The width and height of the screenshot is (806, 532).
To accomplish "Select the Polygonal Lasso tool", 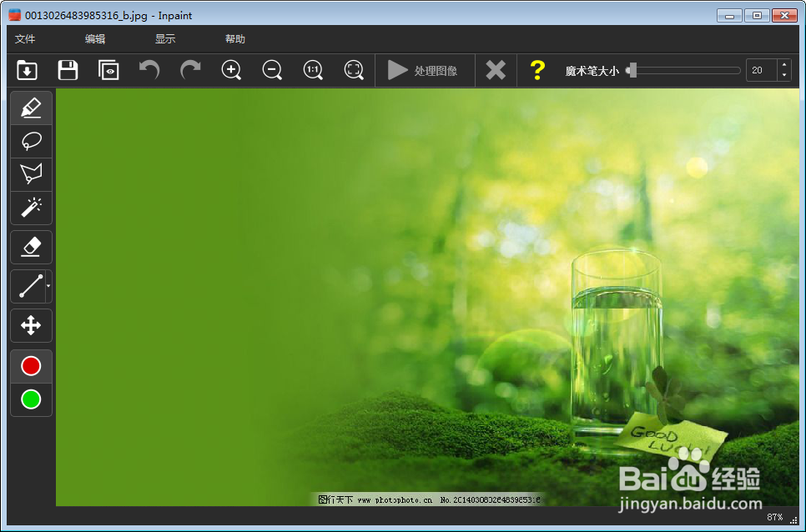I will coord(32,174).
